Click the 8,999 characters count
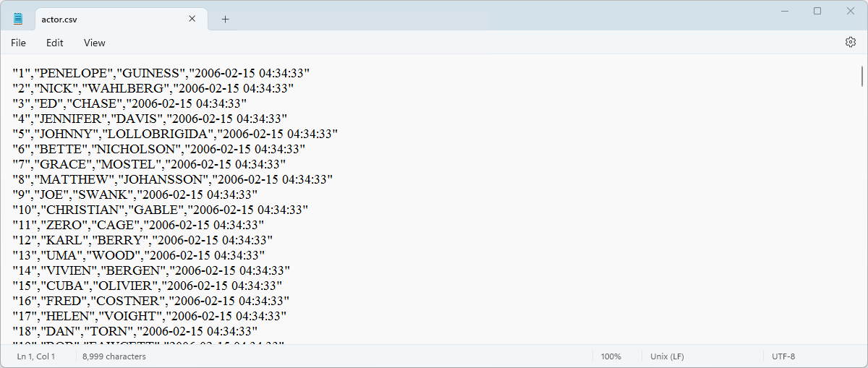Viewport: 868px width, 368px height. (114, 356)
